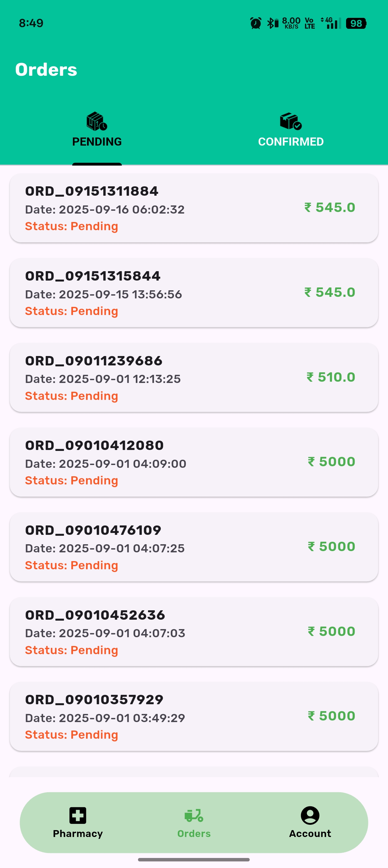Image resolution: width=388 pixels, height=868 pixels.
Task: Open the Account profile icon
Action: (310, 815)
